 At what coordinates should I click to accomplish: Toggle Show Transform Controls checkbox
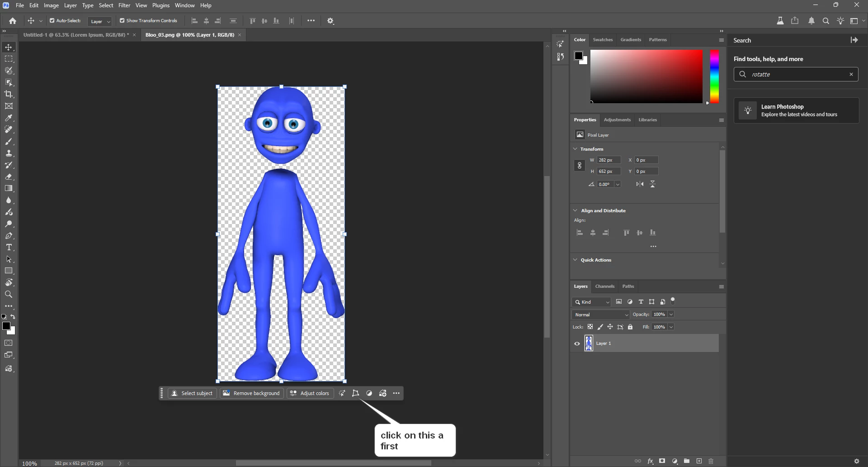[122, 21]
